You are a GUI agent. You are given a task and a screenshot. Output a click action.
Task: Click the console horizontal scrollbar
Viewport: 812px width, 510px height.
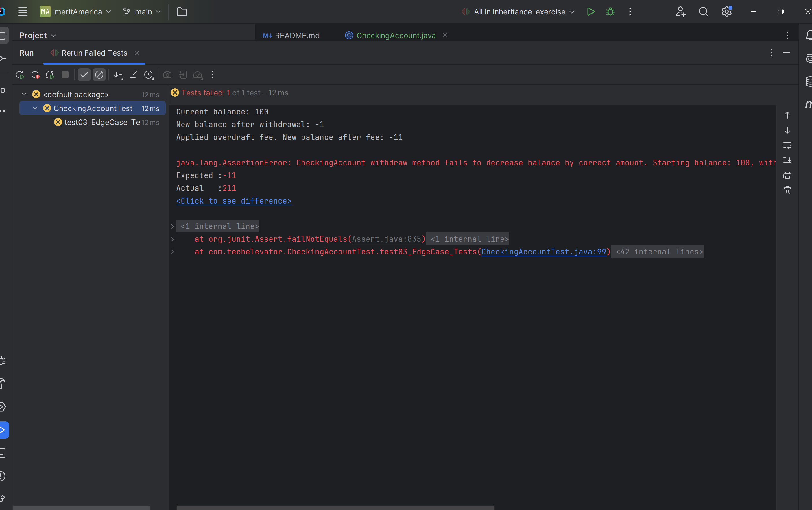click(335, 507)
